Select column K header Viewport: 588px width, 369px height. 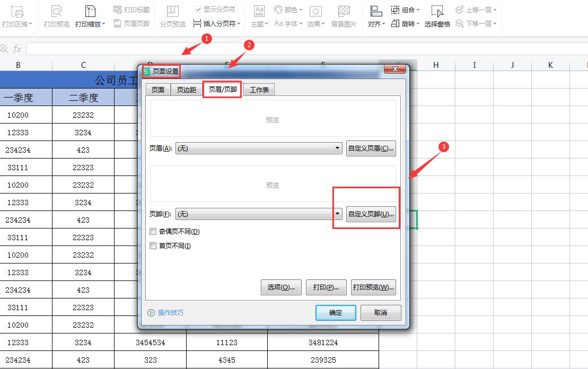pyautogui.click(x=550, y=65)
